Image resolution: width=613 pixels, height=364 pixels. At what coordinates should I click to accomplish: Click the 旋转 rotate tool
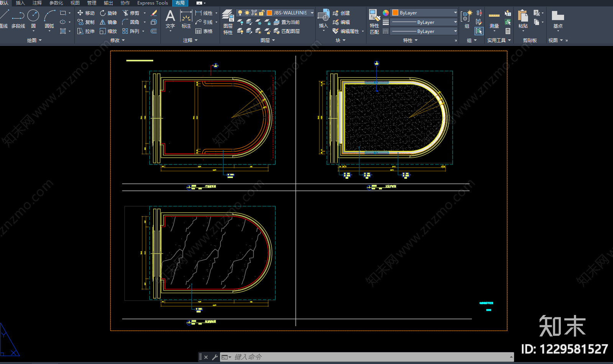tap(108, 13)
